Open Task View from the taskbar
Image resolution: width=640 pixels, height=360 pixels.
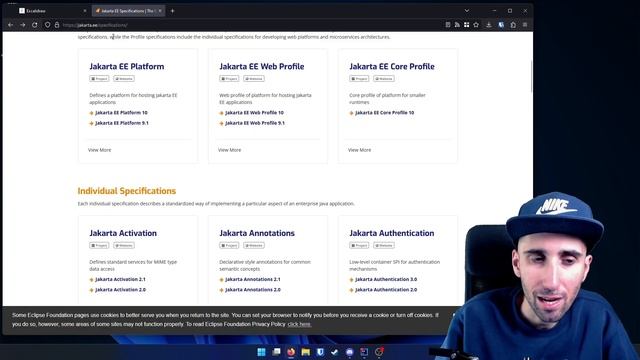click(x=276, y=352)
